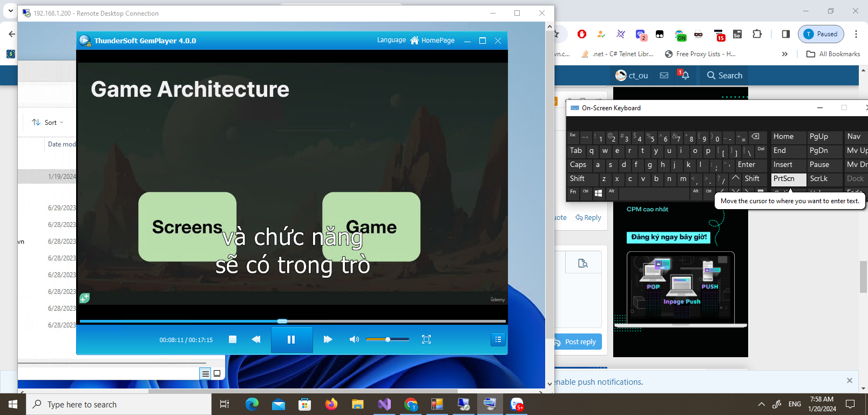This screenshot has height=415, width=868.
Task: Click the PrtScn key on On-Screen Keyboard
Action: coord(789,179)
